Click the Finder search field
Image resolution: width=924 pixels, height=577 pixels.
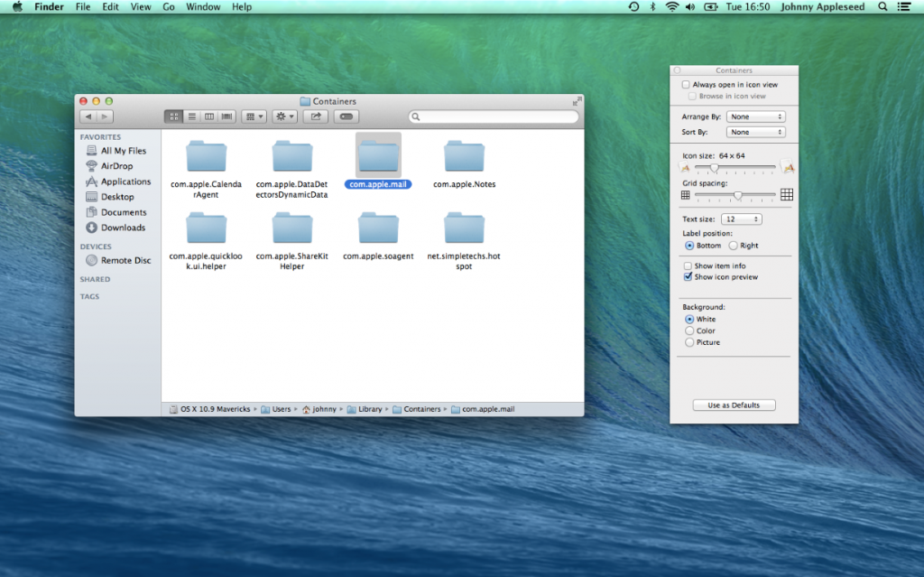tap(494, 116)
